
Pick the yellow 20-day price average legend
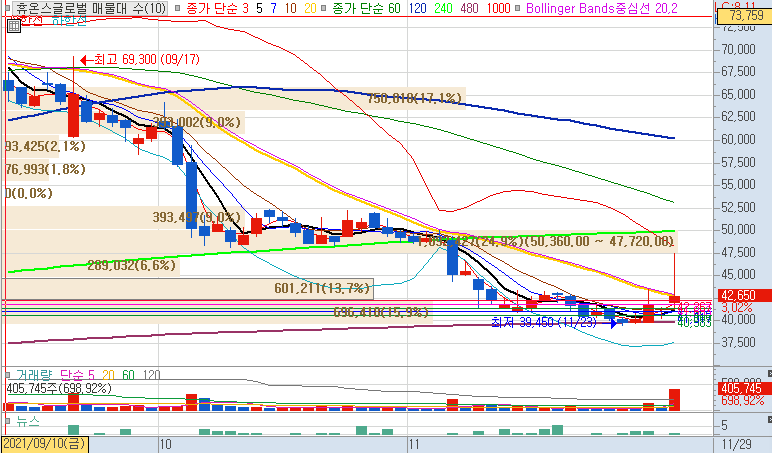pyautogui.click(x=310, y=8)
